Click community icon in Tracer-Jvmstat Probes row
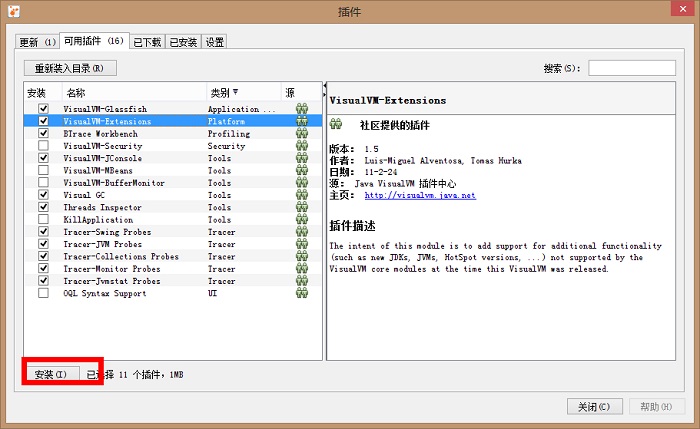 coord(302,280)
